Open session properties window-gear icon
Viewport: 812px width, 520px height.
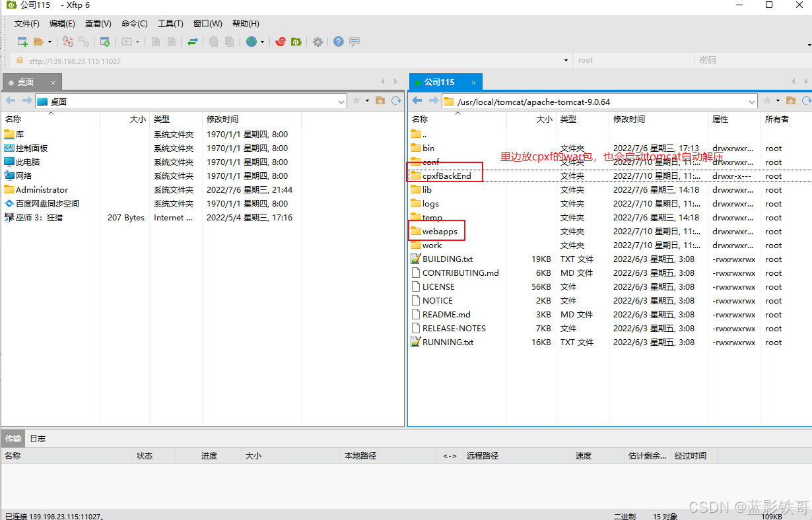105,42
